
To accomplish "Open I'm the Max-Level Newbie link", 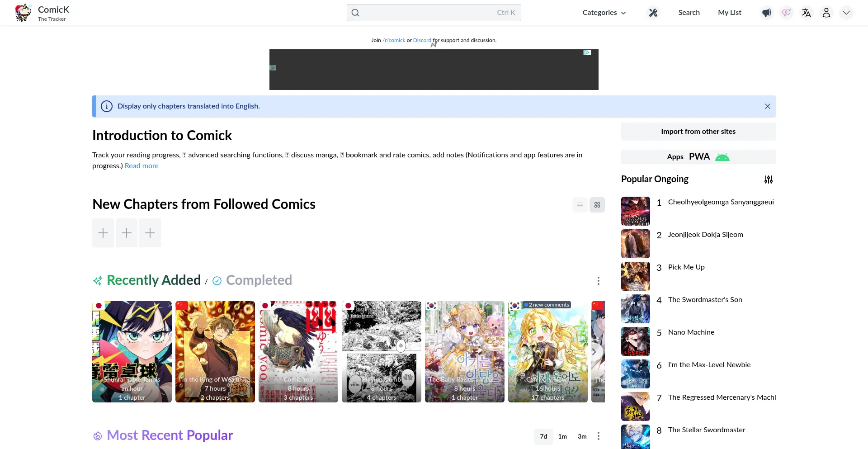I will pyautogui.click(x=709, y=365).
